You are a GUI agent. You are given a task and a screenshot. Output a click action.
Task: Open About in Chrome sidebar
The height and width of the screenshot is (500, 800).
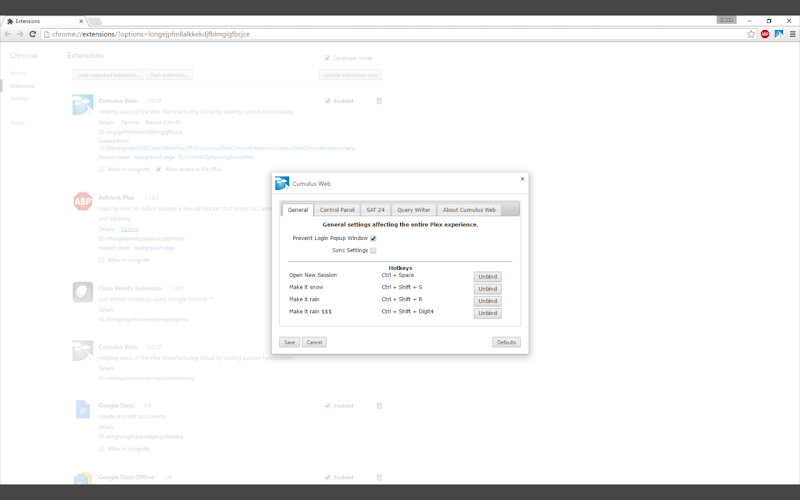pos(17,123)
